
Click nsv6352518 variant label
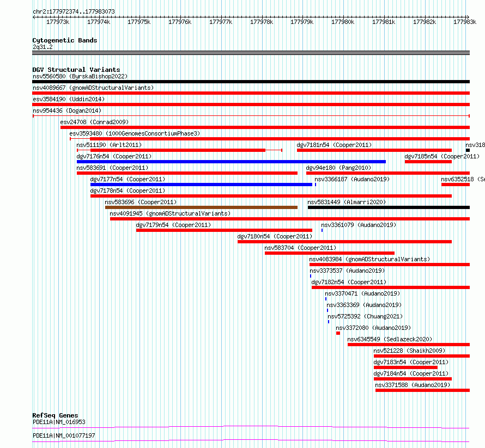[x=463, y=179]
